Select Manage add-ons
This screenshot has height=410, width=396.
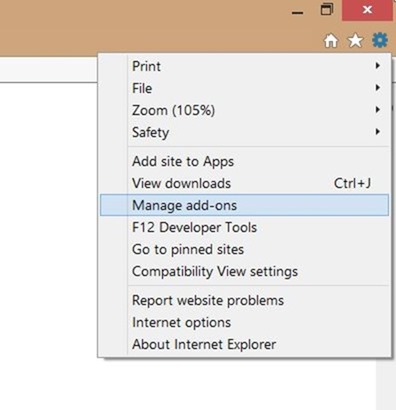[244, 205]
